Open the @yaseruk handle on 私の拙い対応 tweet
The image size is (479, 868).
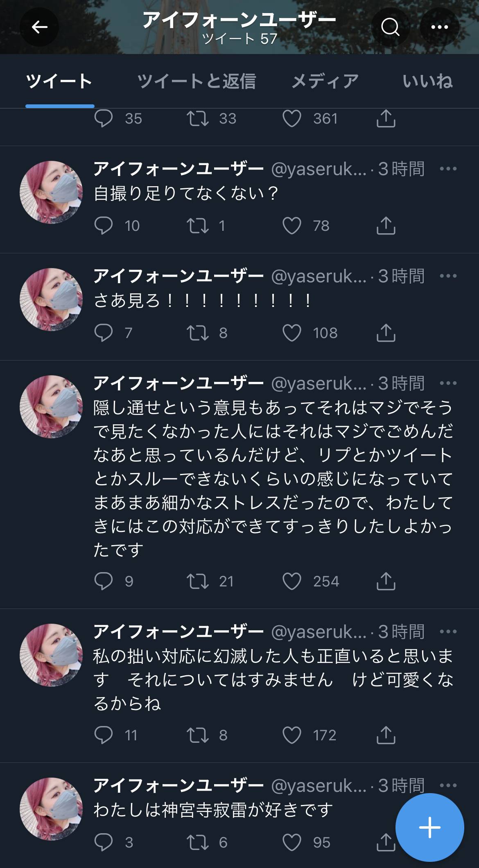coord(319,632)
